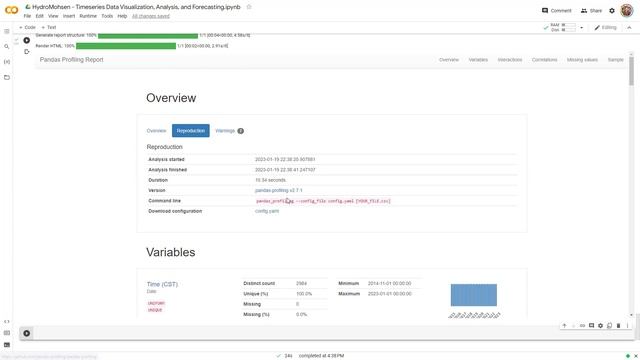Screen dimensions: 640x360
Task: Click the command line code snippet
Action: (323, 201)
